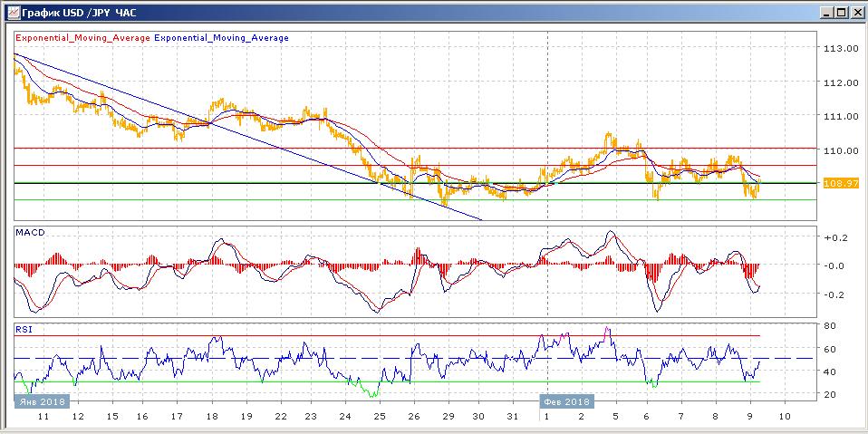Close the USD/JPY chart window
This screenshot has height=434, width=868.
point(855,13)
